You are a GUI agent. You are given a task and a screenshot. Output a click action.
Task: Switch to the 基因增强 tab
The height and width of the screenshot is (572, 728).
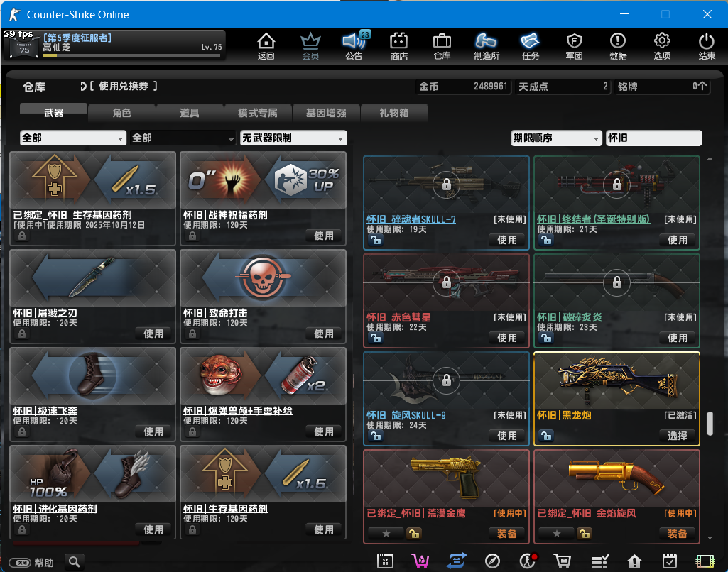point(326,113)
